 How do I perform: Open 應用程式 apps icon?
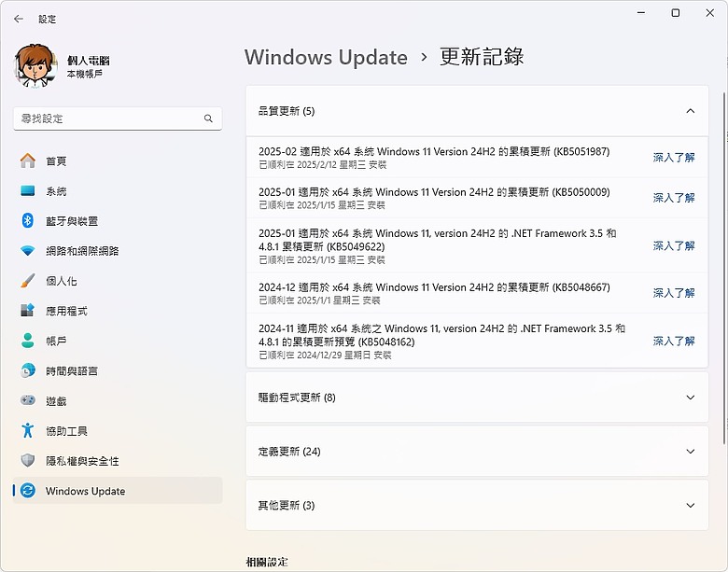28,311
